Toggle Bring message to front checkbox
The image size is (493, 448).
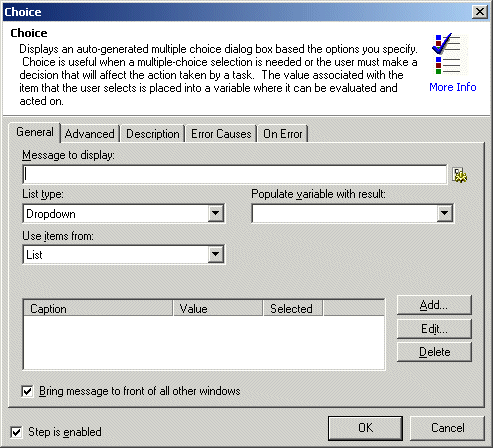[x=27, y=391]
